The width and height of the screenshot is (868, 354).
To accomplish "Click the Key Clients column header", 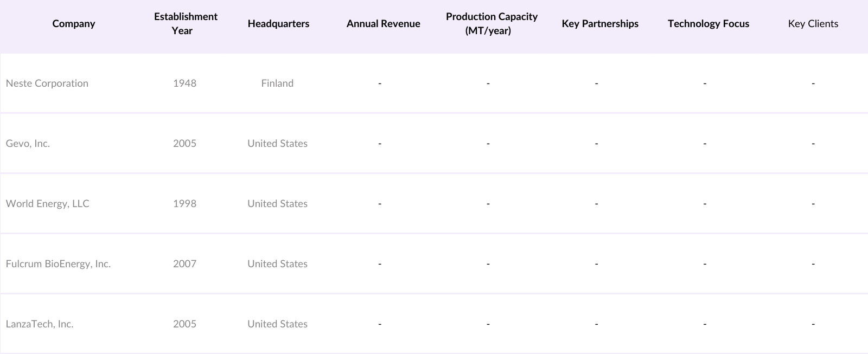I will click(x=813, y=24).
